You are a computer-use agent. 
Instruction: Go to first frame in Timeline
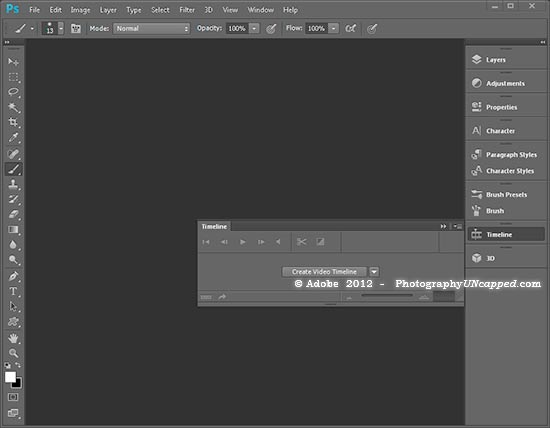click(206, 242)
